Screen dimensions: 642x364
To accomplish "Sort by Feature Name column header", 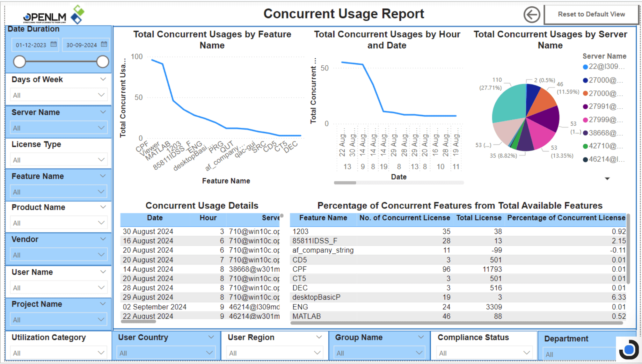I will (323, 218).
